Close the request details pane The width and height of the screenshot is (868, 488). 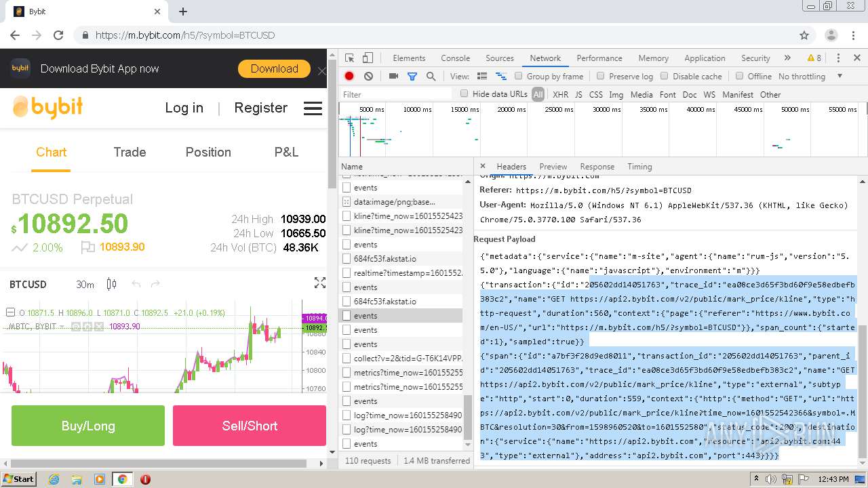pos(483,166)
